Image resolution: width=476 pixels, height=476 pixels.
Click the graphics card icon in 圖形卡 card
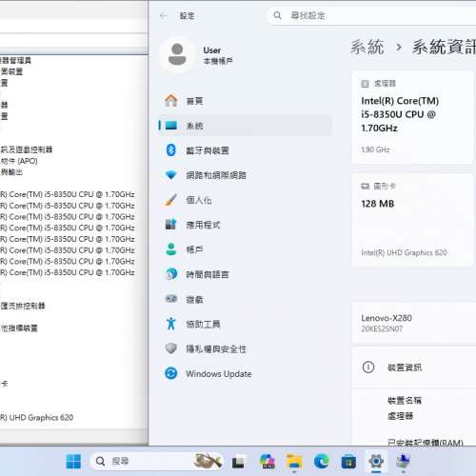(x=365, y=187)
